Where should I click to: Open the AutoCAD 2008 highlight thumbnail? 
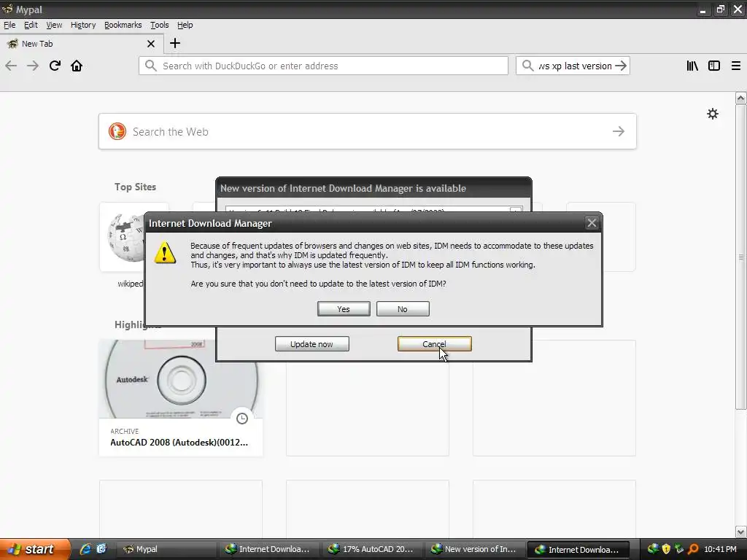[x=181, y=379]
